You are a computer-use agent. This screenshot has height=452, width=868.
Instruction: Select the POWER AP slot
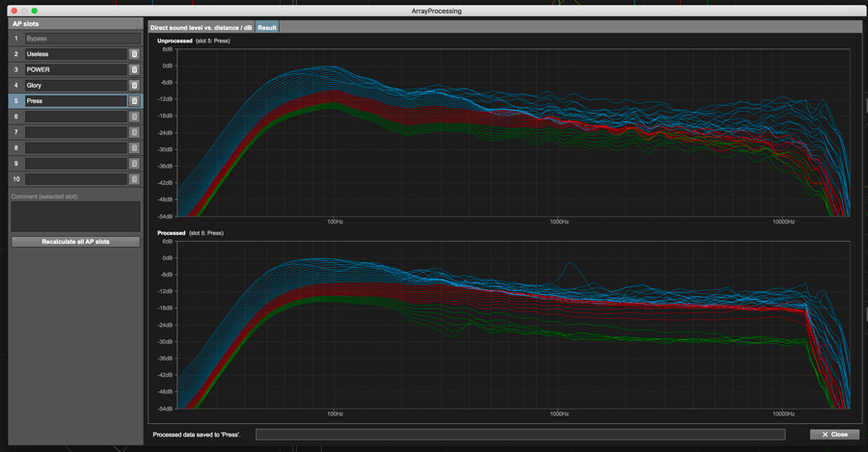(x=76, y=69)
